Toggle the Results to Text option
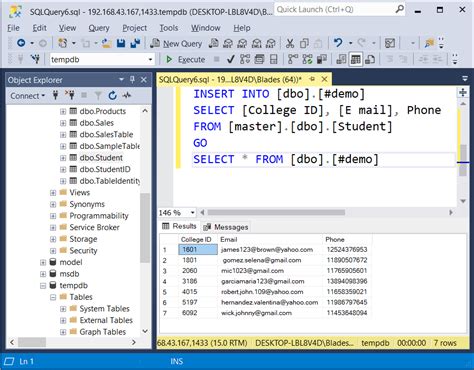Image resolution: width=474 pixels, height=370 pixels. (341, 59)
